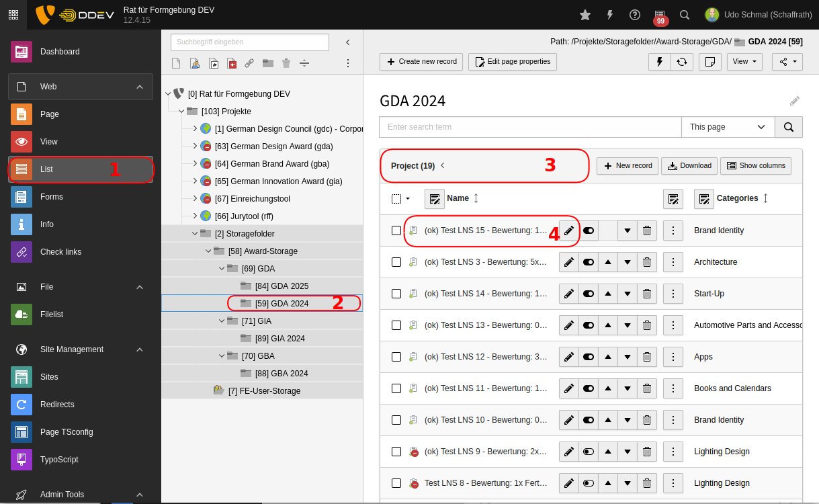The image size is (819, 504).
Task: Open the 'This page' search scope dropdown
Action: pos(728,127)
